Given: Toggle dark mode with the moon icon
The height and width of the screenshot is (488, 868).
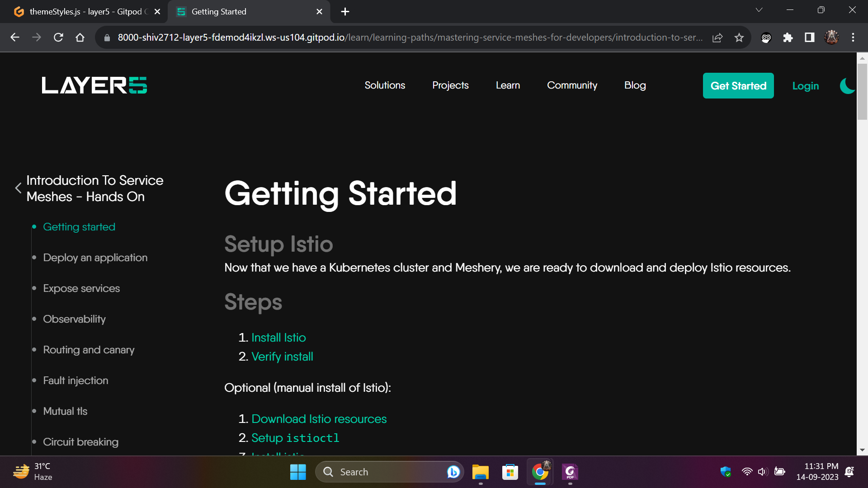Looking at the screenshot, I should 847,85.
